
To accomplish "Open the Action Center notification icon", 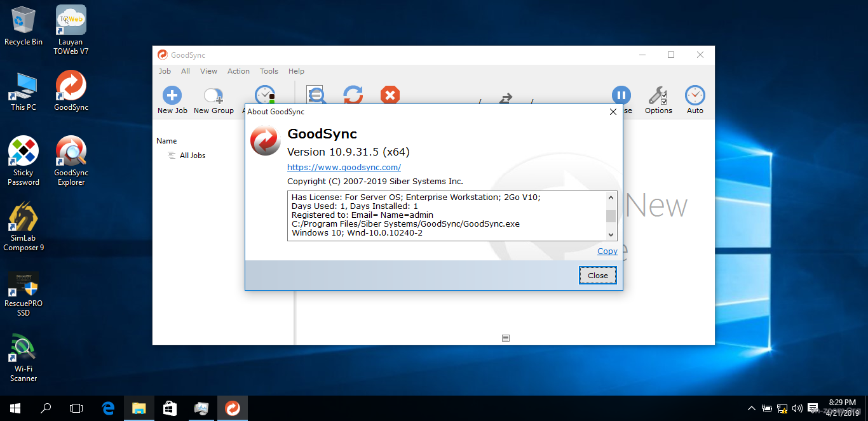I will point(813,408).
